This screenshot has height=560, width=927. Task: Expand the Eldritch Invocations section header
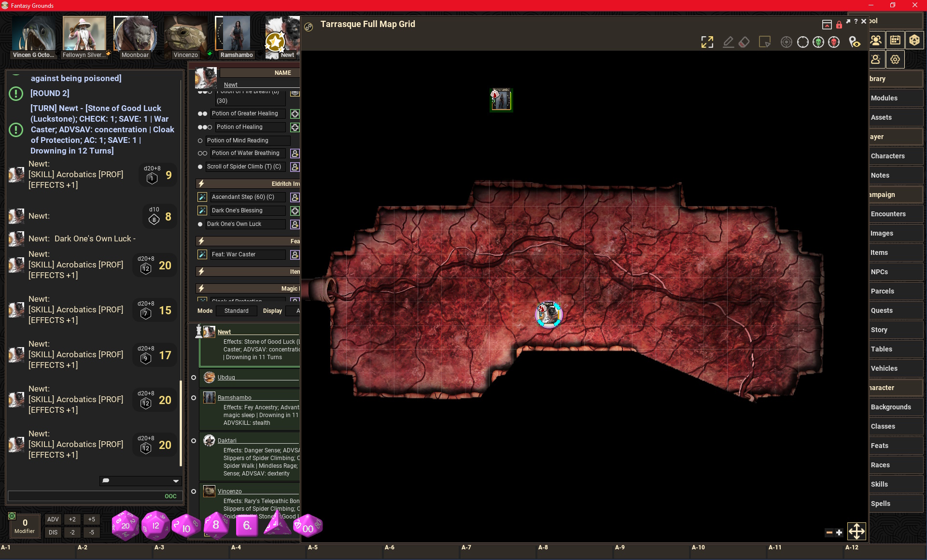coord(248,184)
